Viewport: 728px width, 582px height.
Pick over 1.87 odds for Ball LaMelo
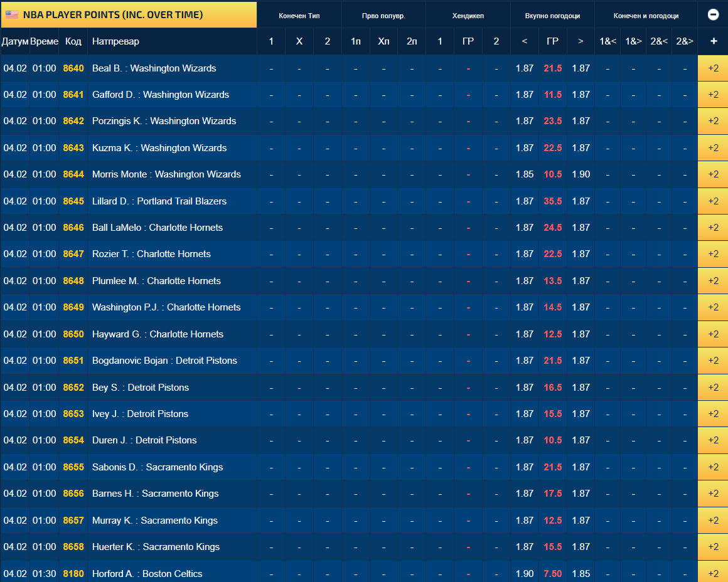581,228
